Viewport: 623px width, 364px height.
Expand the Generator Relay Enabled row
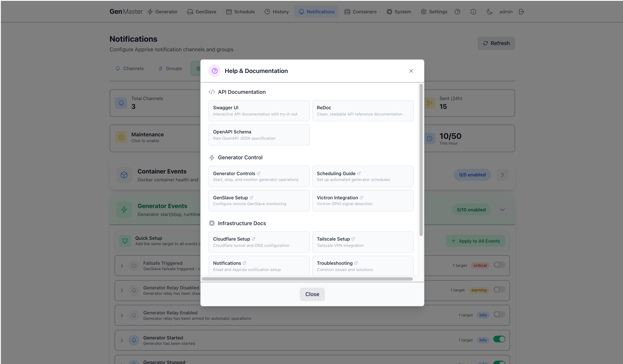[x=122, y=316]
